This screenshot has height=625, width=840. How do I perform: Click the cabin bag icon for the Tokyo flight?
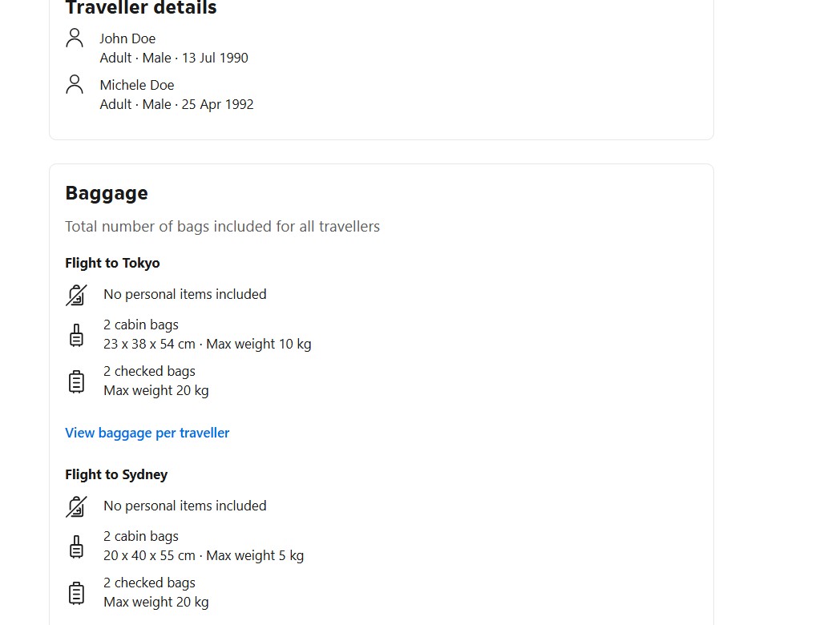[x=76, y=335]
